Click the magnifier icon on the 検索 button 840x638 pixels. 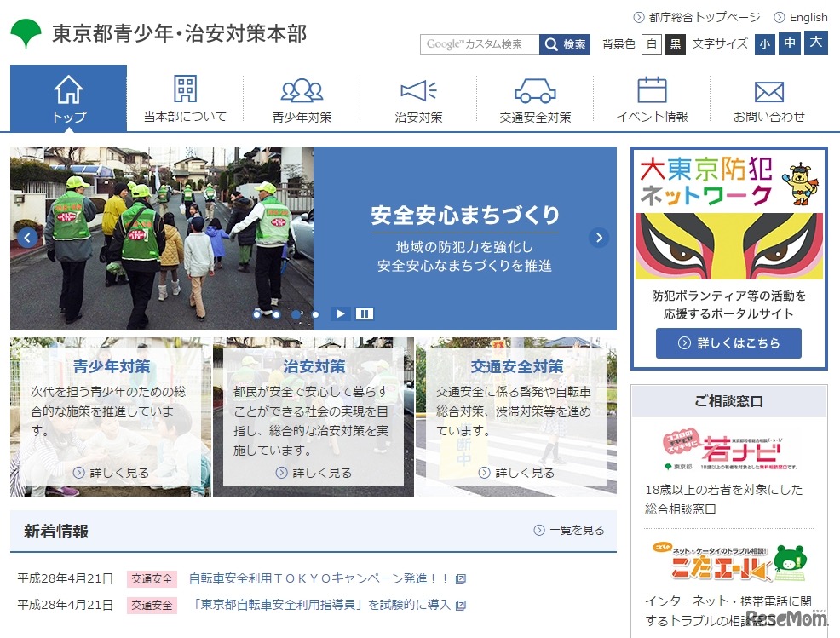click(550, 43)
